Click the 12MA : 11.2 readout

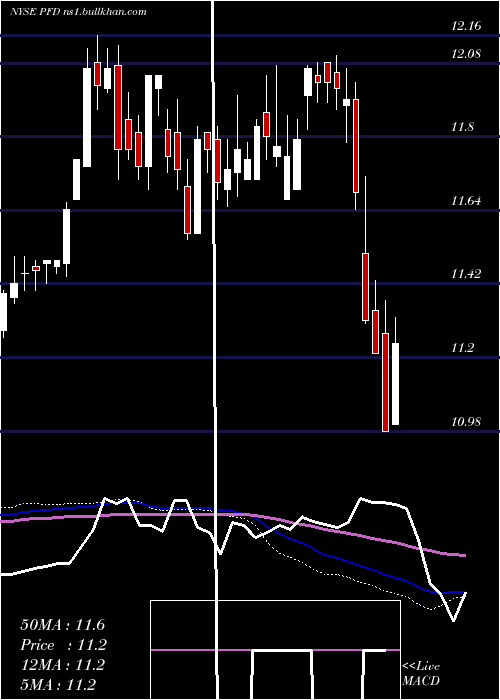(x=62, y=665)
